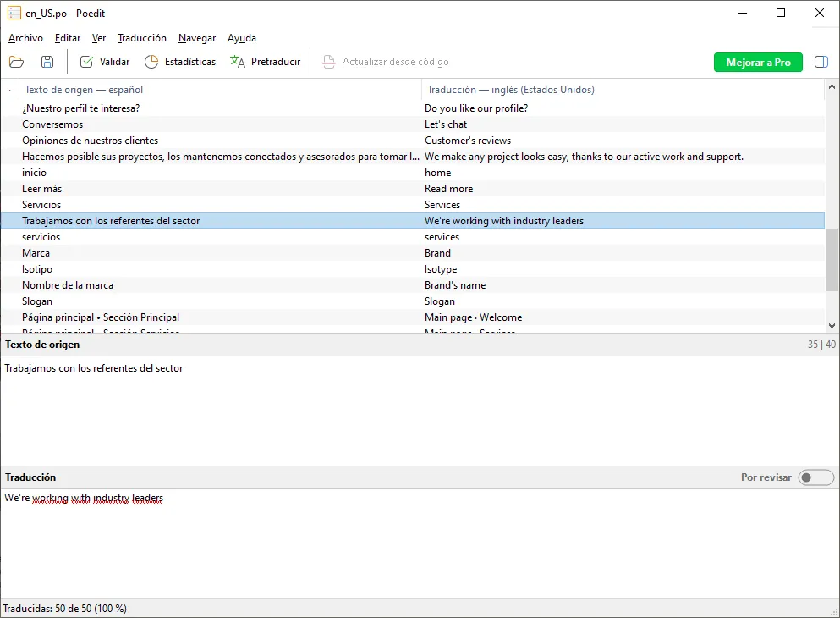This screenshot has height=618, width=840.
Task: Toggle the sidebar panel icon
Action: (x=821, y=62)
